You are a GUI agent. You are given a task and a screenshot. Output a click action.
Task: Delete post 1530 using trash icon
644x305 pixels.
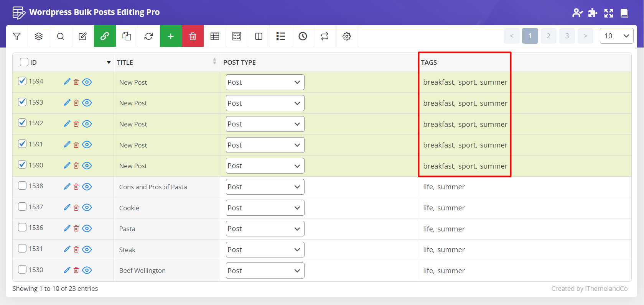pyautogui.click(x=76, y=270)
